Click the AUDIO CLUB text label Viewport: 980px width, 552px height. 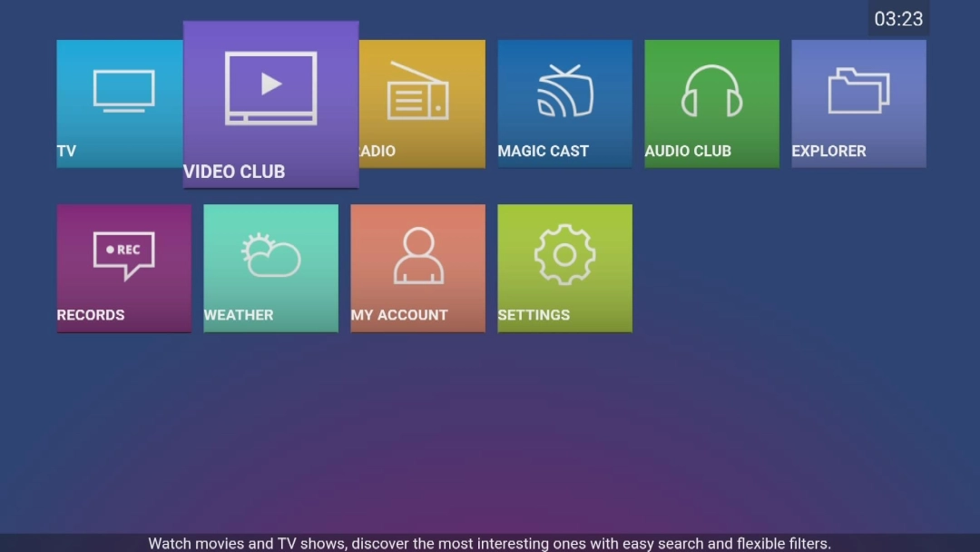688,152
